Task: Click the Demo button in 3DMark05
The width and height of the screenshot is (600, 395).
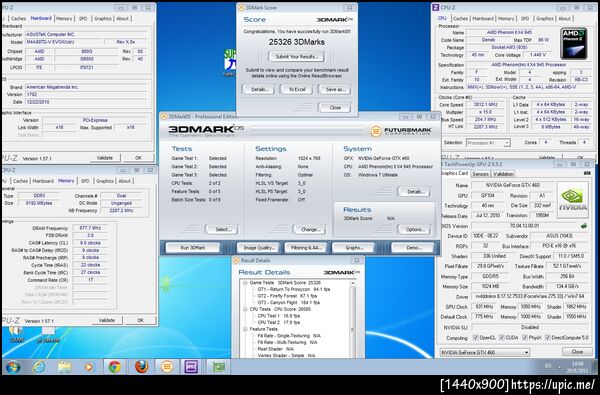Action: [413, 248]
